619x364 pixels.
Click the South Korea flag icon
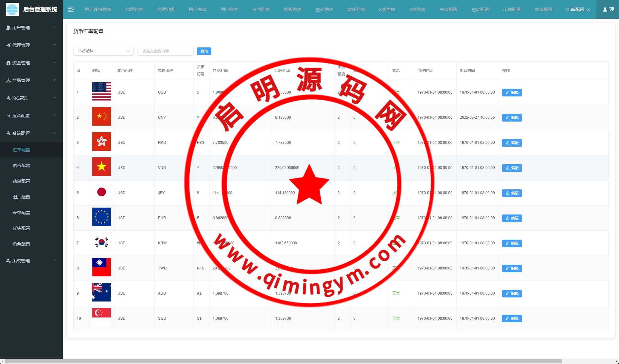coord(101,242)
